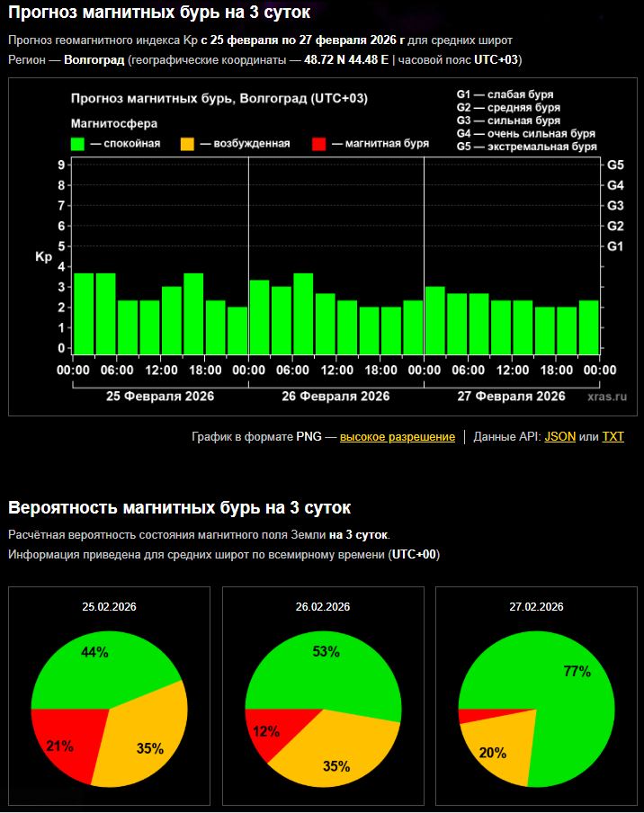Select the 53% green slice for 26.02.2026
The height and width of the screenshot is (813, 644).
coord(324,666)
